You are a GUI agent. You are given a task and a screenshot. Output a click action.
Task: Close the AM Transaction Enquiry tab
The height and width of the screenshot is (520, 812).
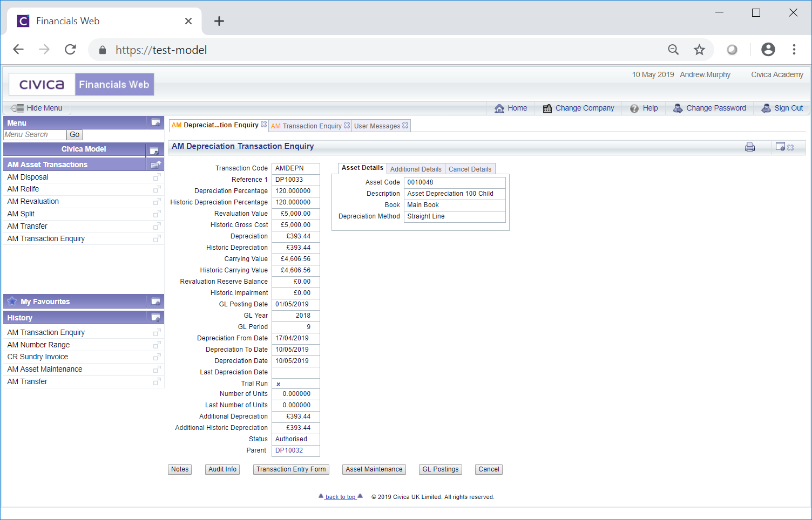[347, 125]
